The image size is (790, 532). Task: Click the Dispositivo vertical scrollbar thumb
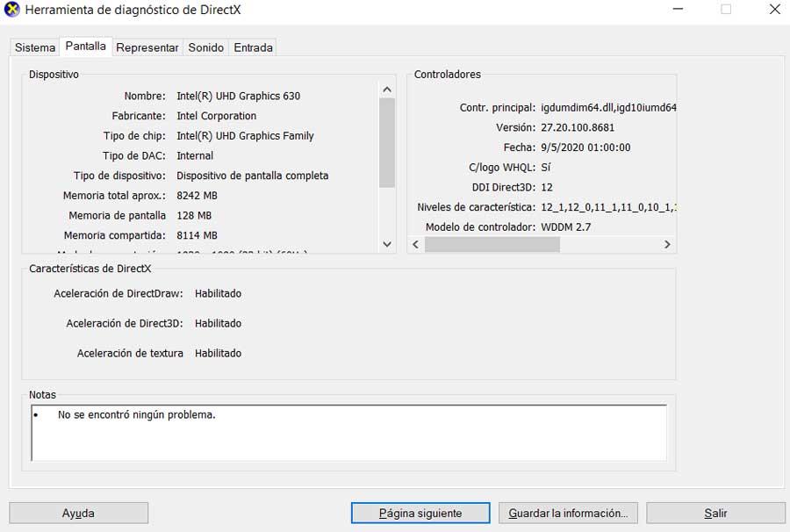tap(387, 142)
